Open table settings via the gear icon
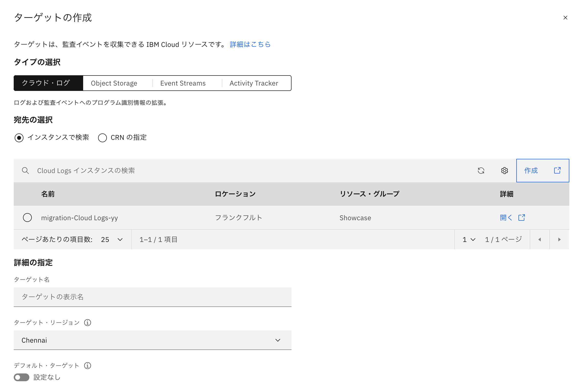 [505, 171]
